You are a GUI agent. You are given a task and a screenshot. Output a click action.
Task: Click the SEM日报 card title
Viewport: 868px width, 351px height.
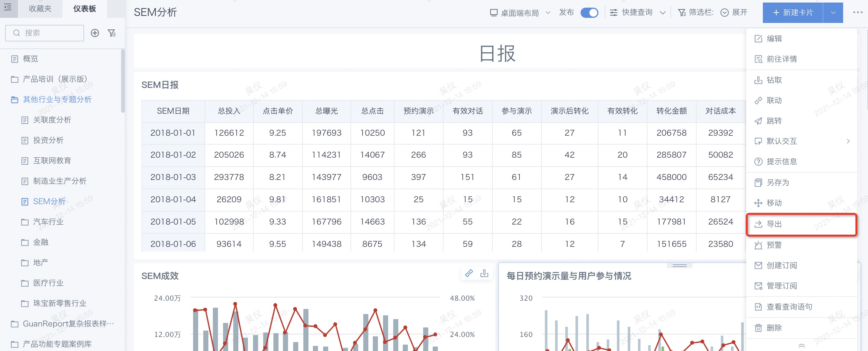pyautogui.click(x=160, y=85)
